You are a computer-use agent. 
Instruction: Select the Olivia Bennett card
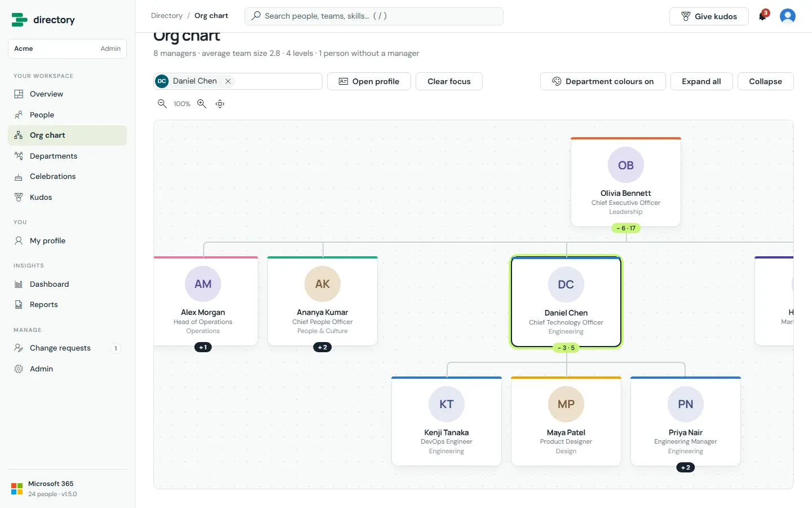click(x=626, y=182)
